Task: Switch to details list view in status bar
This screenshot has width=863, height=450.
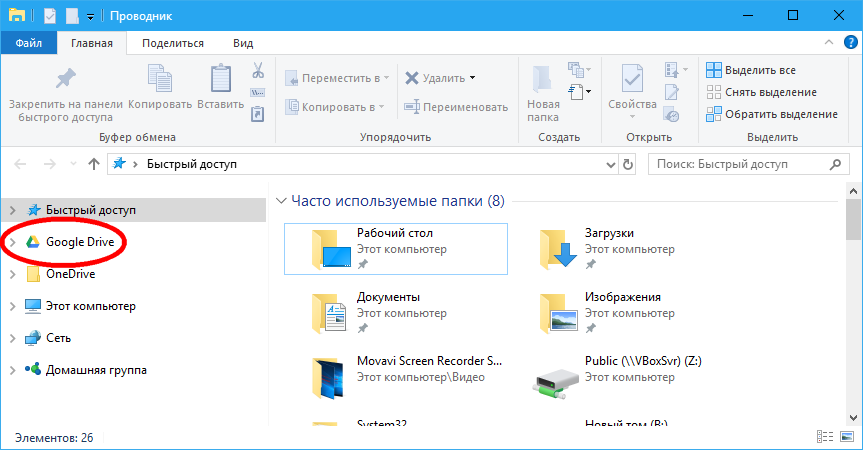Action: (824, 438)
